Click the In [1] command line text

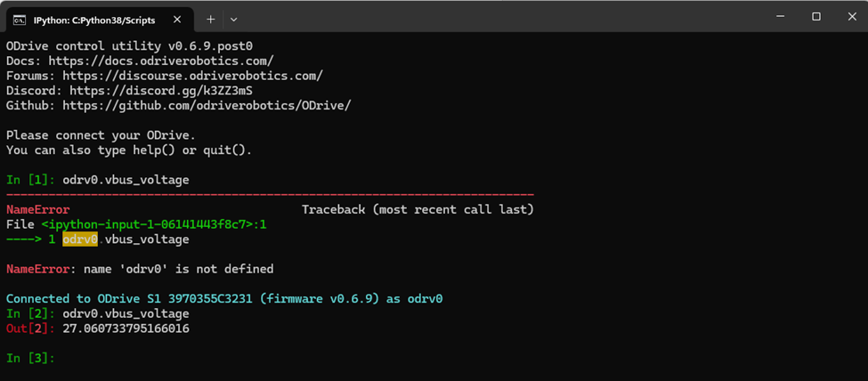tap(126, 180)
